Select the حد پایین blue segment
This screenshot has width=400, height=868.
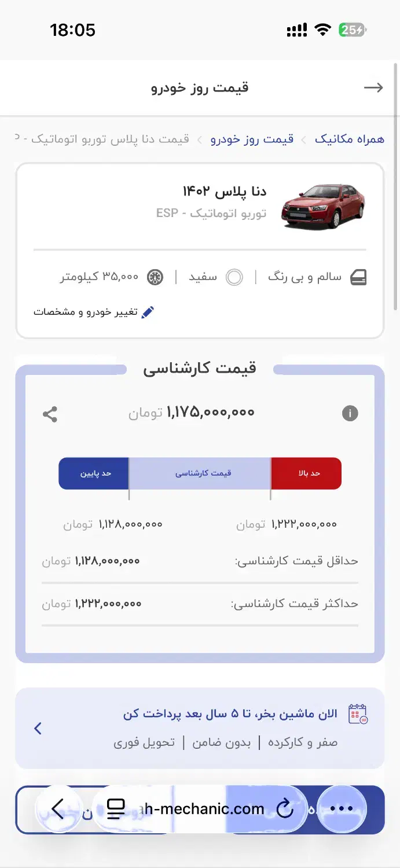94,473
